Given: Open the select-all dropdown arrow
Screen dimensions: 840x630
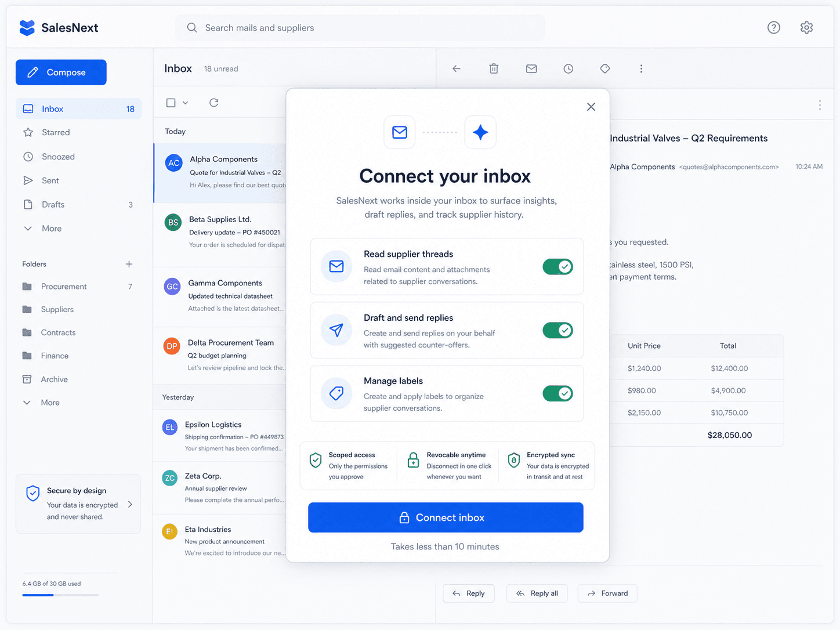Looking at the screenshot, I should click(186, 103).
